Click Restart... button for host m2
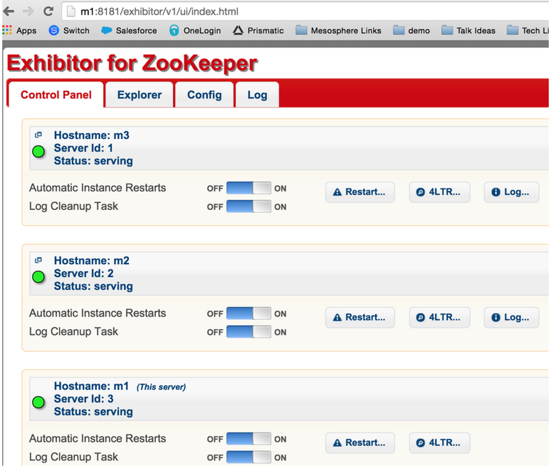551x467 pixels. tap(360, 317)
